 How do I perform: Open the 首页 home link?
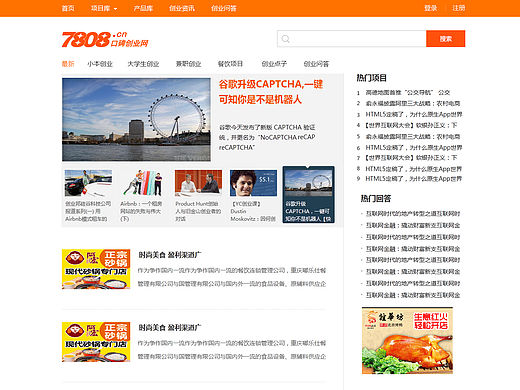coord(68,8)
